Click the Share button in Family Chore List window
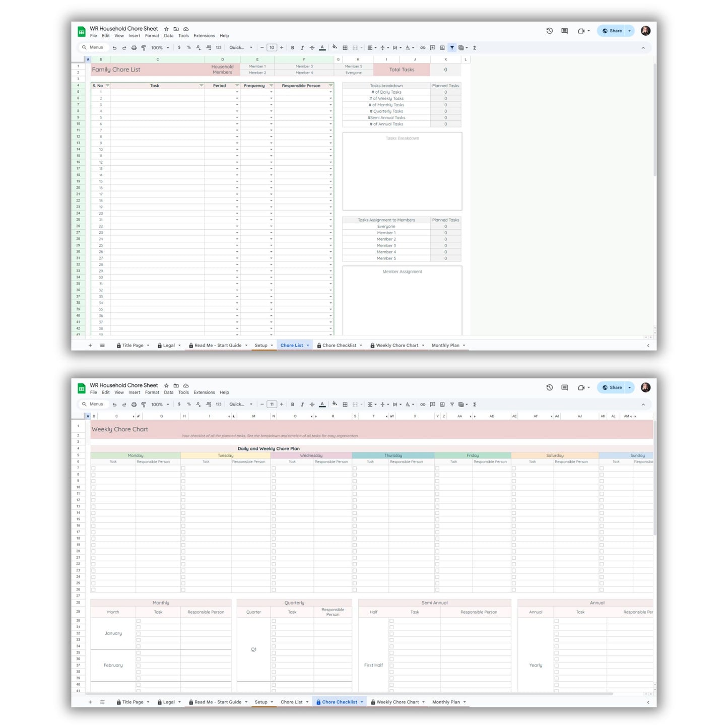The width and height of the screenshot is (728, 728). 612,31
